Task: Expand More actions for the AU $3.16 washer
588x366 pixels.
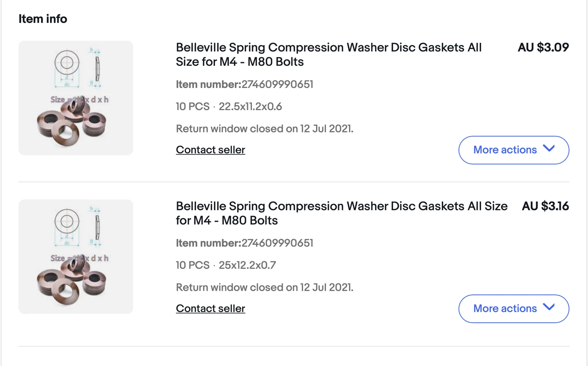Action: [513, 309]
